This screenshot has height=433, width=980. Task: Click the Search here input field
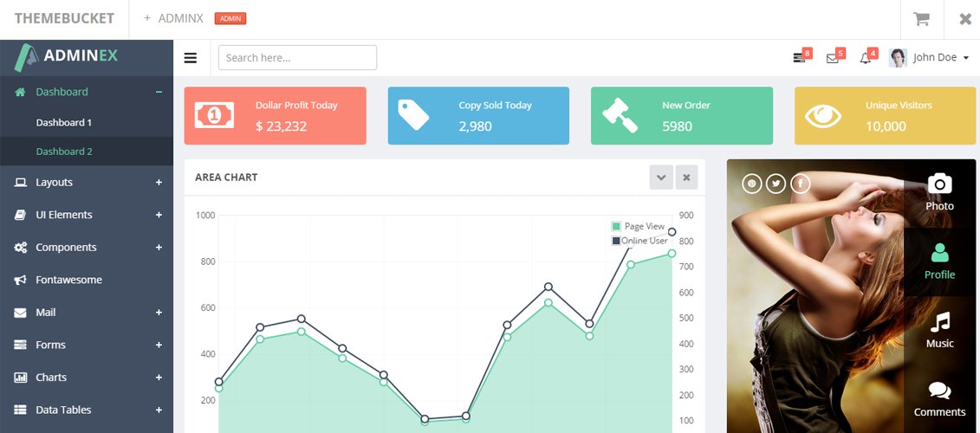[297, 58]
